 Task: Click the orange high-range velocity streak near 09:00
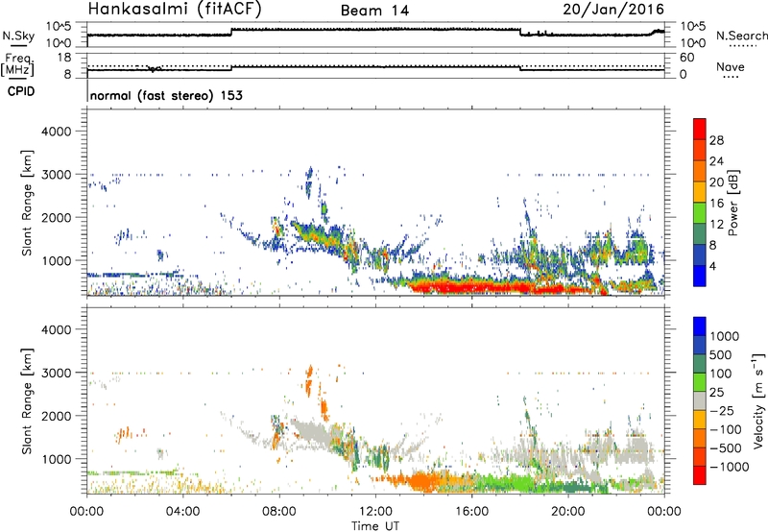tap(308, 380)
